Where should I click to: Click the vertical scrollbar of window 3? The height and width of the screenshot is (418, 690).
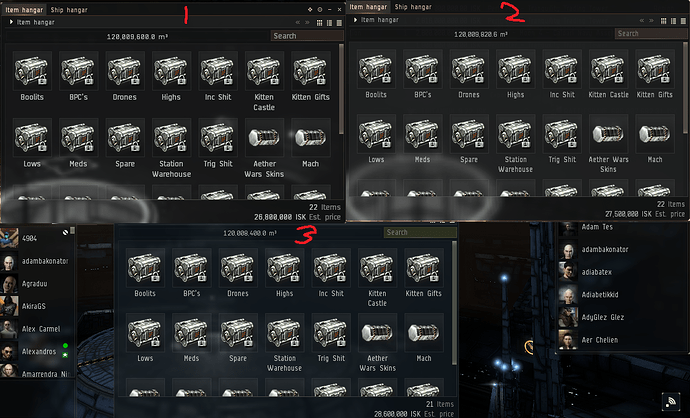454,303
